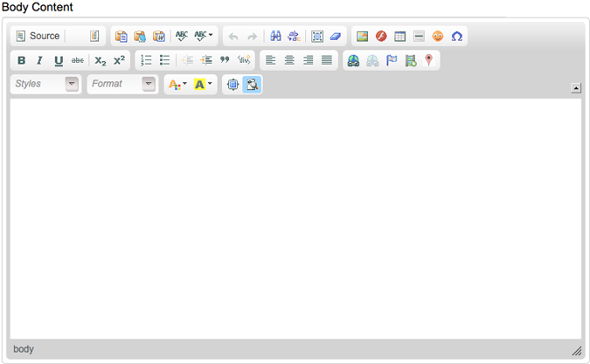Image resolution: width=590 pixels, height=364 pixels.
Task: Toggle underline formatting
Action: [59, 60]
